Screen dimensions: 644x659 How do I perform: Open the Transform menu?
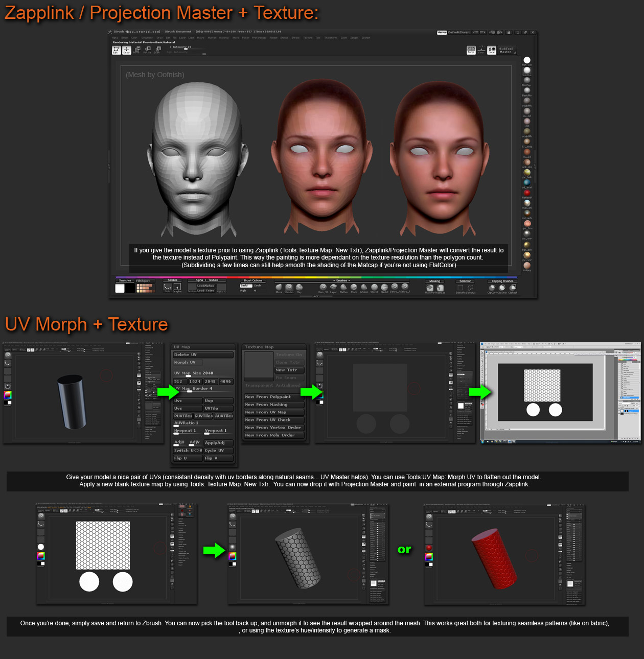point(331,38)
